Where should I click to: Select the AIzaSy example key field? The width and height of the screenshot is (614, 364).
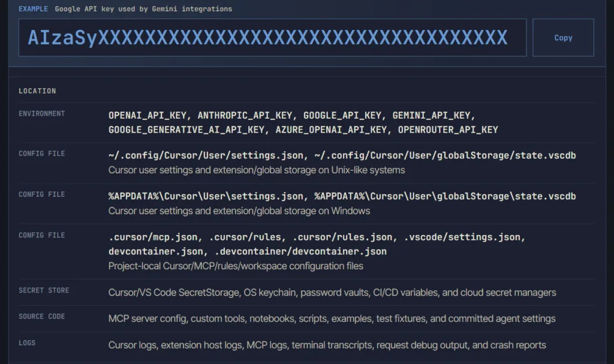273,38
